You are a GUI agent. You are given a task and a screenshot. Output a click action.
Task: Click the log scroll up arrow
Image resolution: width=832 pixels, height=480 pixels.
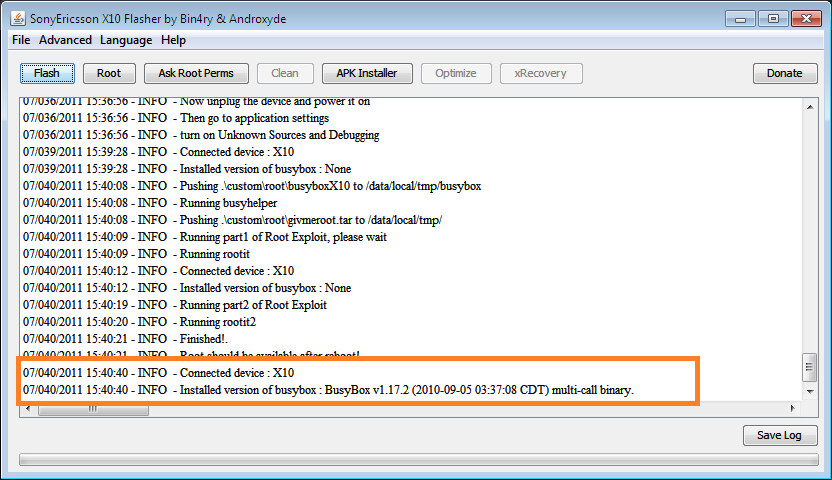pos(810,107)
